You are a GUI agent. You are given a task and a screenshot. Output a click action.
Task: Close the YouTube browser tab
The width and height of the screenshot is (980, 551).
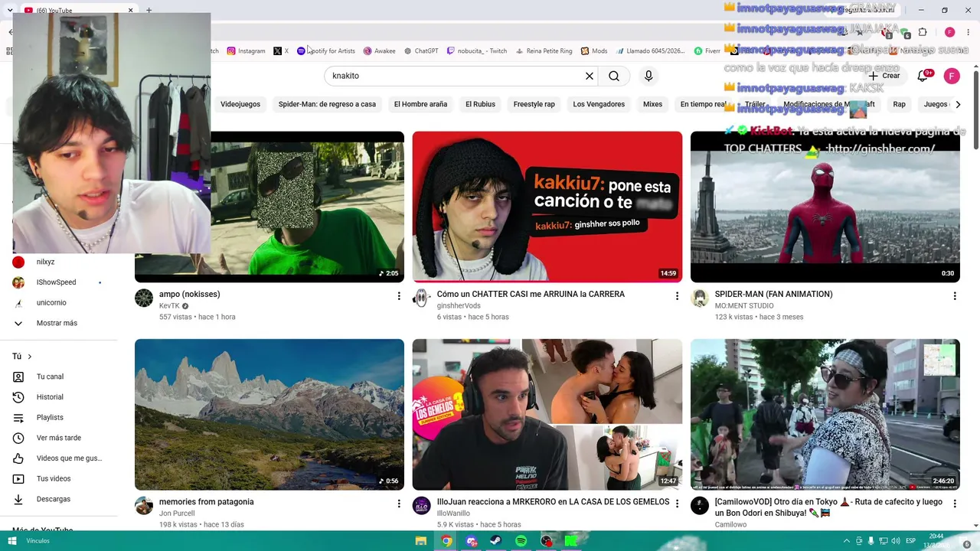(x=130, y=10)
